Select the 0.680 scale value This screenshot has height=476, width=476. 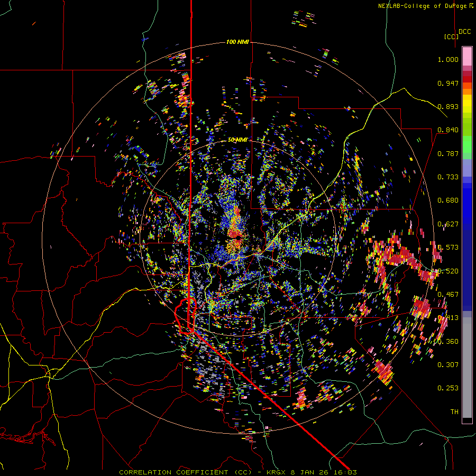[448, 200]
